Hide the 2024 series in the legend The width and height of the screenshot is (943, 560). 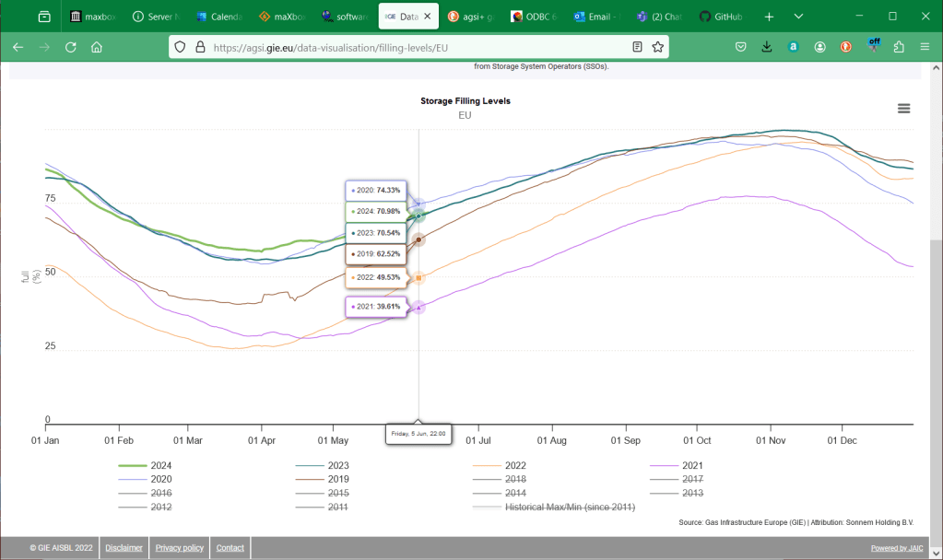[161, 465]
